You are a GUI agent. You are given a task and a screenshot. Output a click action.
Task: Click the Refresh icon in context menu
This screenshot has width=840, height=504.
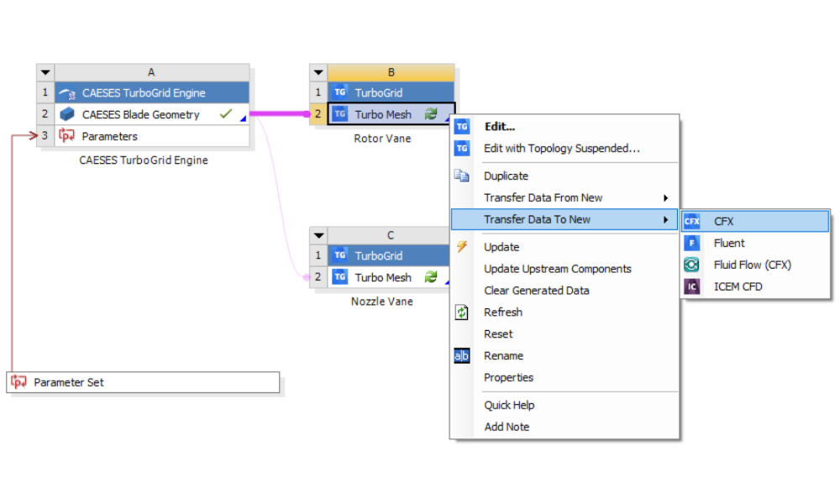[462, 312]
